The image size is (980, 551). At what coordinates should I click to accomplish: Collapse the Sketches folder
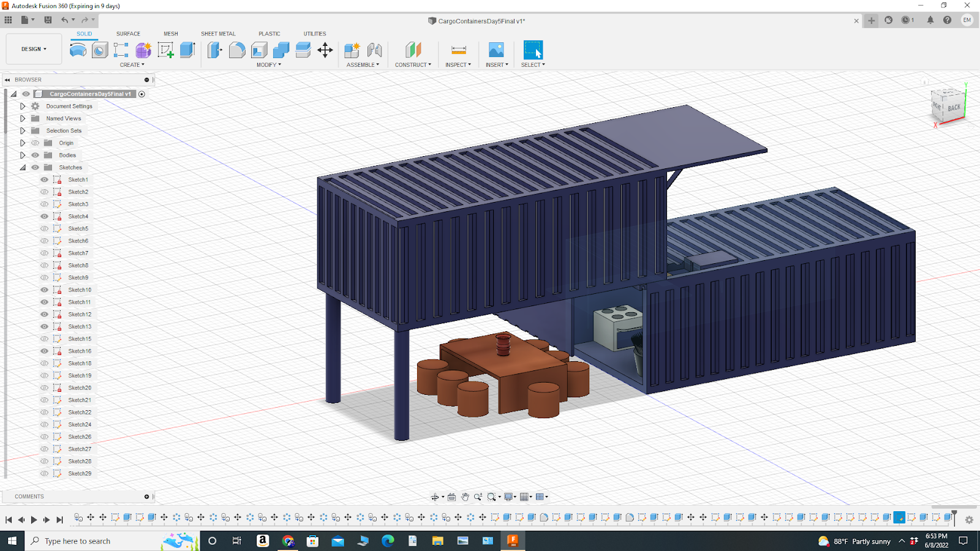23,167
